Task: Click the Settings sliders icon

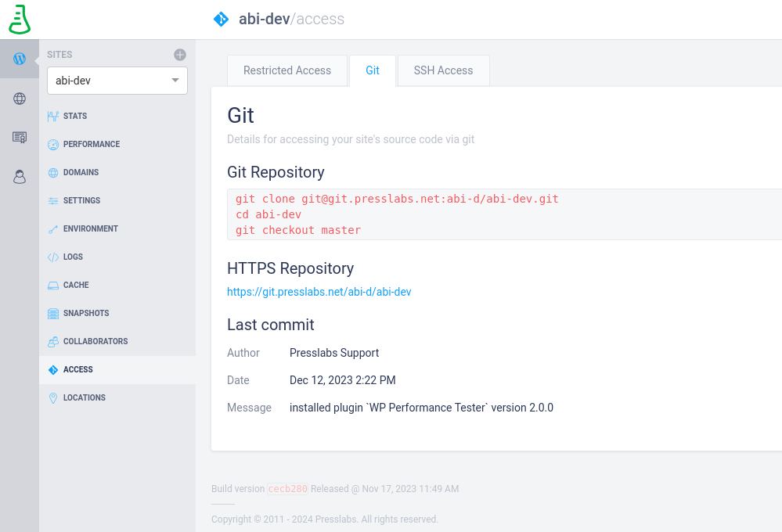Action: pos(53,201)
